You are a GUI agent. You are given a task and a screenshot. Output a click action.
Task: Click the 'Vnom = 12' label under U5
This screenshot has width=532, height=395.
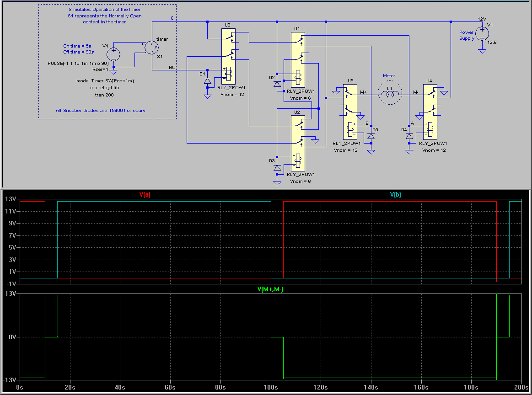coord(345,150)
